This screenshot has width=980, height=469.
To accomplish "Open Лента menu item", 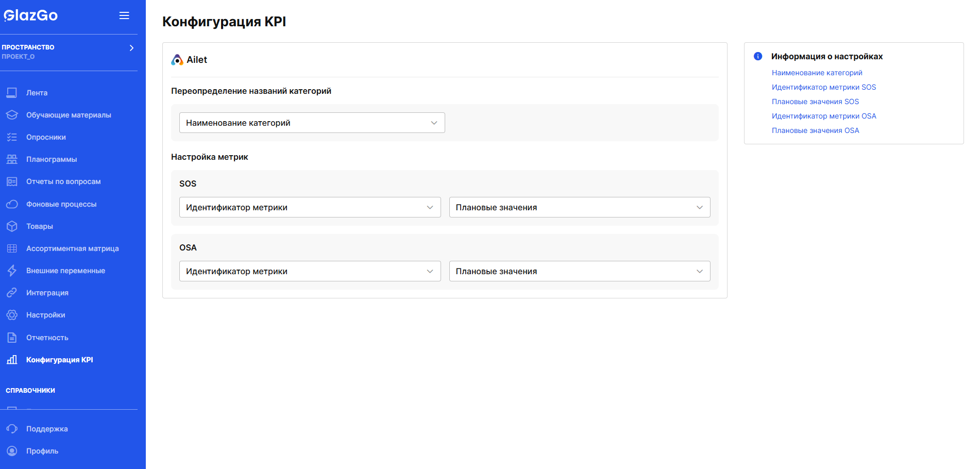I will pos(37,93).
